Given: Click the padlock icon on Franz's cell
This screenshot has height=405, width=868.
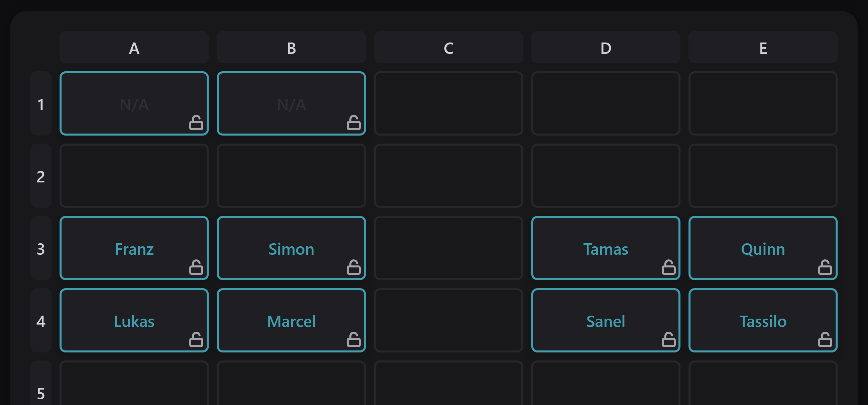Looking at the screenshot, I should pos(197,268).
